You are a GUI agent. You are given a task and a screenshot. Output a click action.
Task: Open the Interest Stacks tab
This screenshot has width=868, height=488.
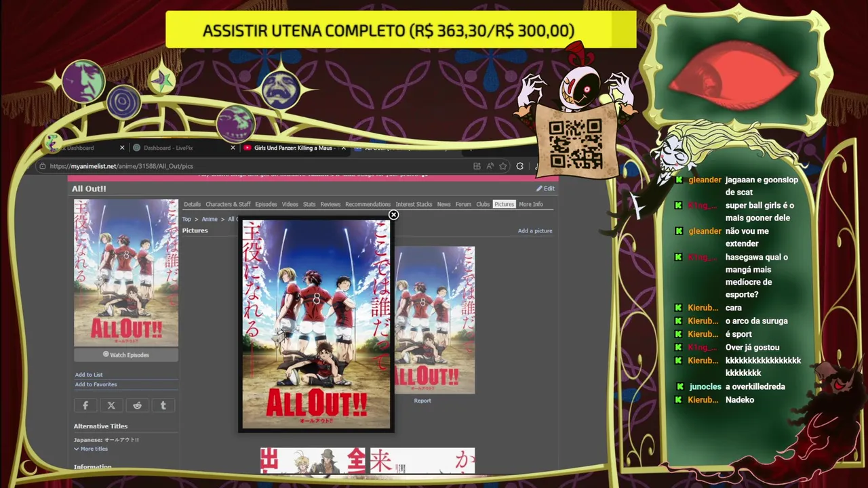(414, 204)
